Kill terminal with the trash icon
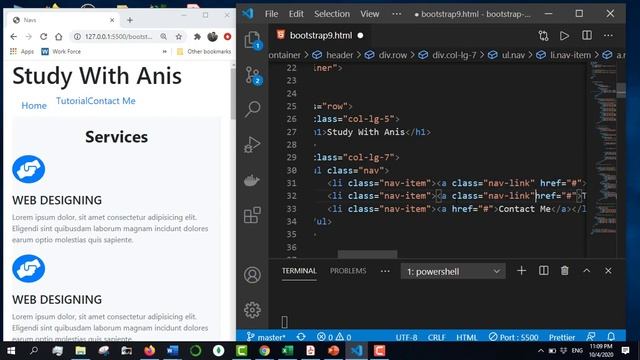 coord(564,271)
